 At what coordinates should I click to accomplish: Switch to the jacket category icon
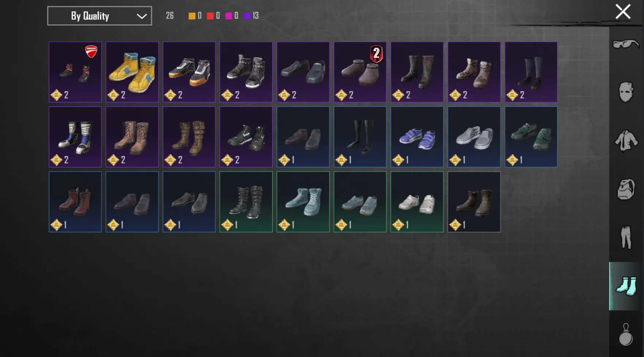626,141
